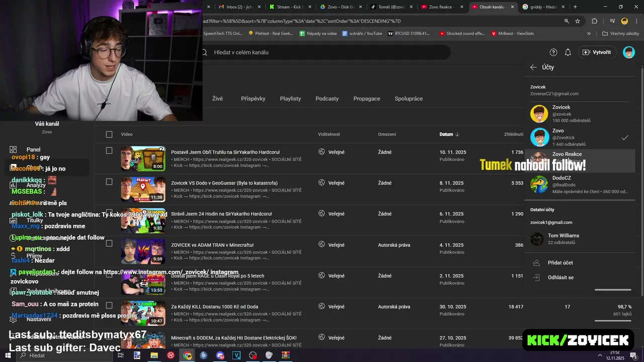Select the Tom Williams account
This screenshot has height=362, width=644.
[x=580, y=239]
